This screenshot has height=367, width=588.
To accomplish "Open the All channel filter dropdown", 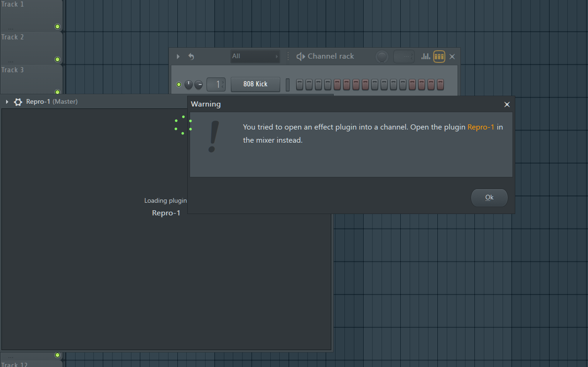I will click(x=255, y=56).
